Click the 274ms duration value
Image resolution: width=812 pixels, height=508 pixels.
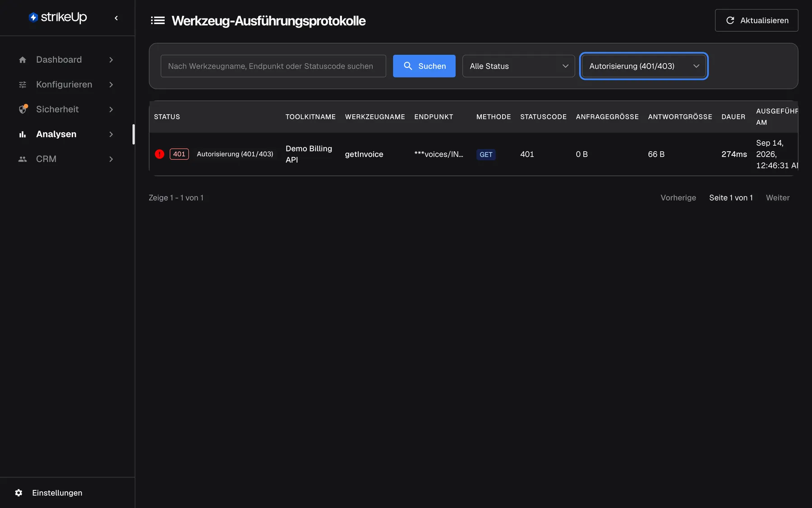click(x=734, y=154)
